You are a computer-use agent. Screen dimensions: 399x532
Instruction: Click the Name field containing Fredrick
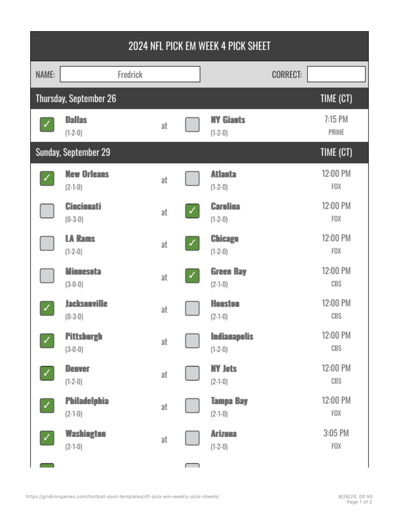coord(130,74)
